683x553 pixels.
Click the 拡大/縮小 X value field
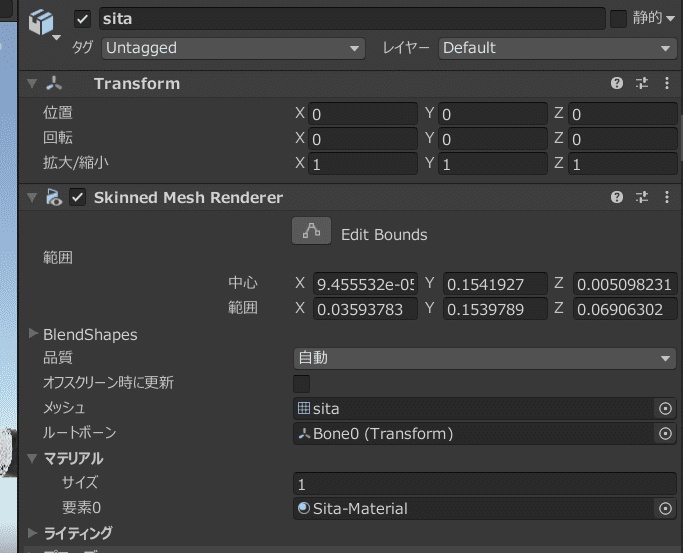point(363,164)
